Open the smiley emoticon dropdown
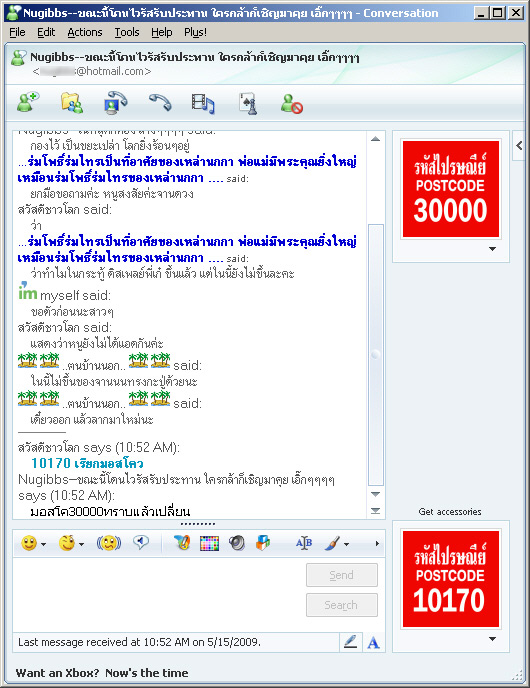The image size is (530, 688). coord(33,544)
